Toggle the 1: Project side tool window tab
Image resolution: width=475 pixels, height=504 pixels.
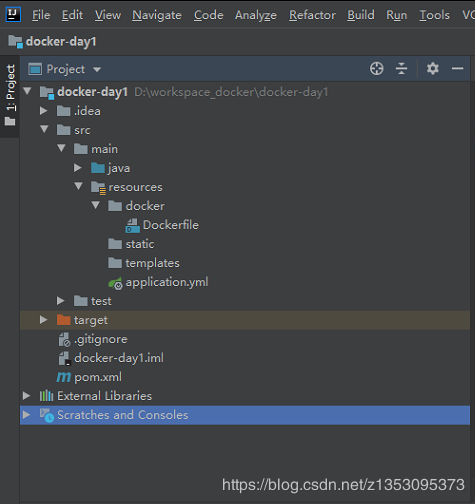pos(10,96)
